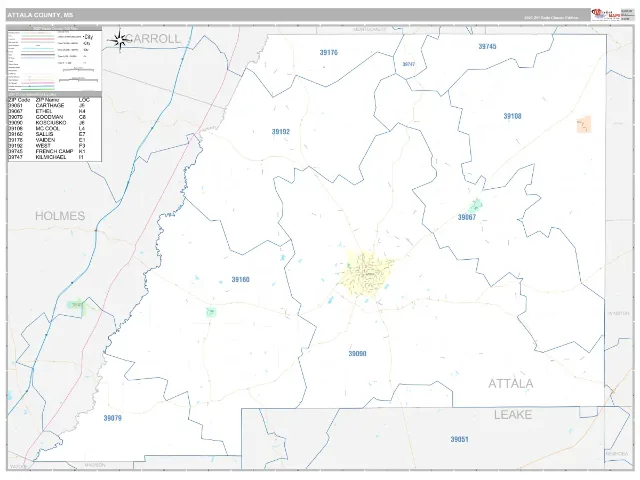This screenshot has width=640, height=480.
Task: Click the HOLMES county name label
Action: point(60,216)
